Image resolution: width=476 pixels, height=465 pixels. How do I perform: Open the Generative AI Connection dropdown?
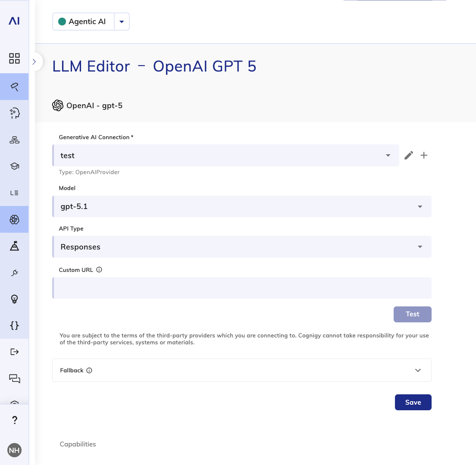pyautogui.click(x=226, y=156)
